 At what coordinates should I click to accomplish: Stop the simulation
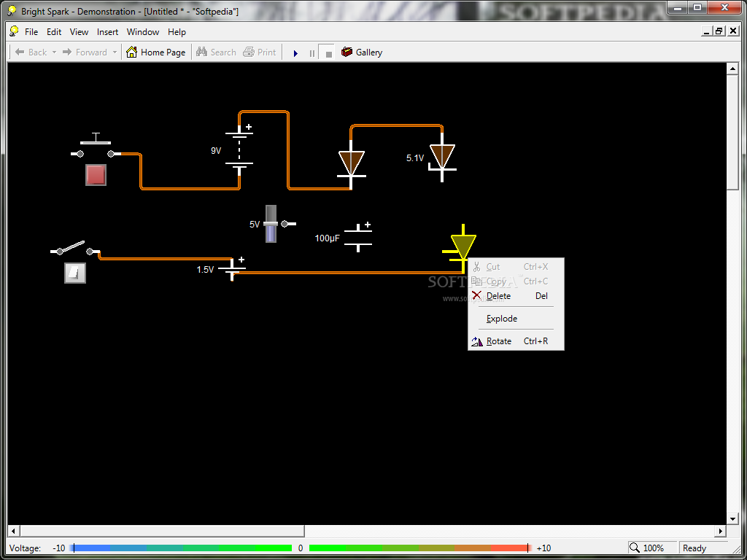(328, 53)
